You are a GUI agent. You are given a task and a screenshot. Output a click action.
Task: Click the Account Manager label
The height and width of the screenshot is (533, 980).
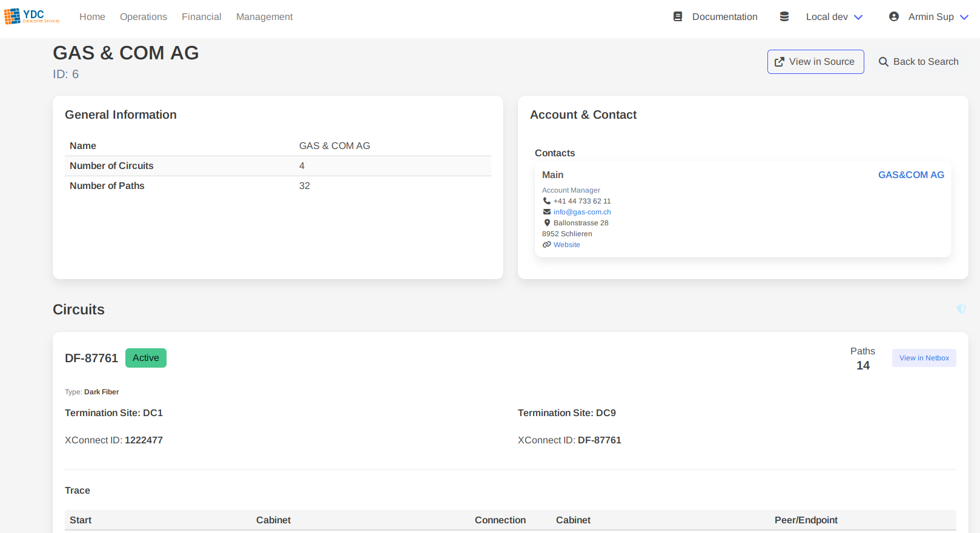click(571, 190)
